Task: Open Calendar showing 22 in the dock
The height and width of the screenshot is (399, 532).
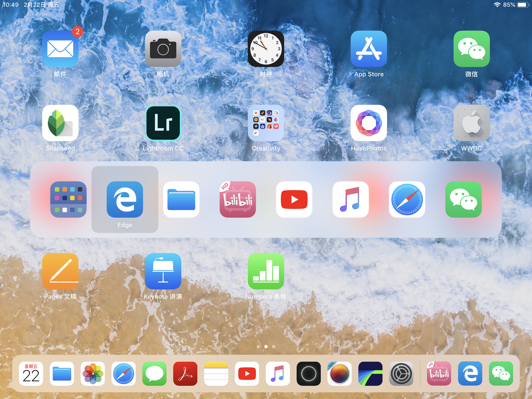Action: point(31,373)
